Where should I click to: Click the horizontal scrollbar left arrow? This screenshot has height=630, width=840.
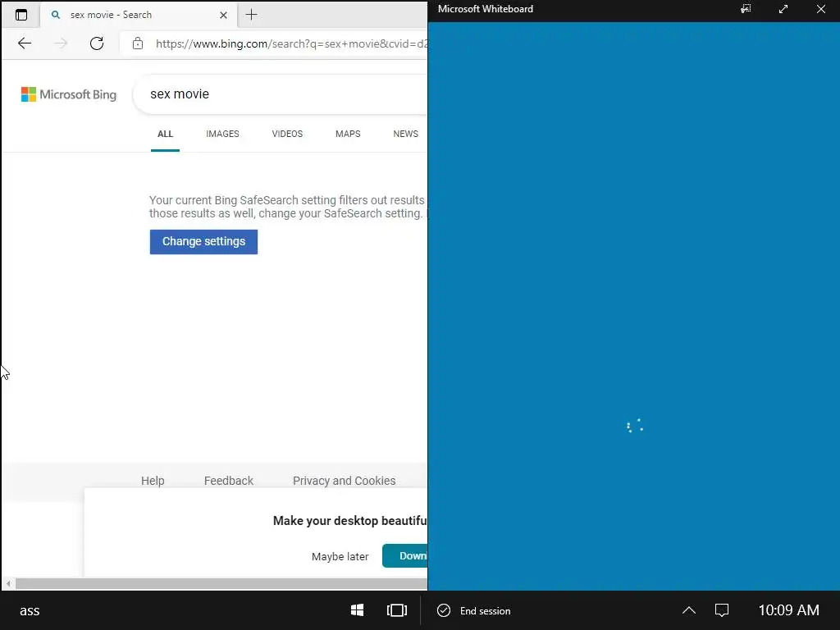click(x=8, y=583)
